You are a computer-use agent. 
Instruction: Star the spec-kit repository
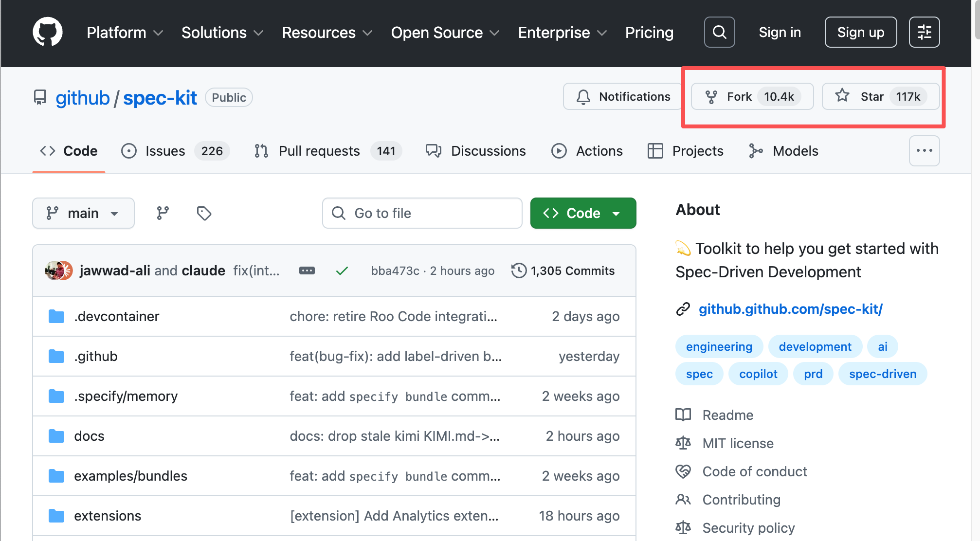point(881,96)
